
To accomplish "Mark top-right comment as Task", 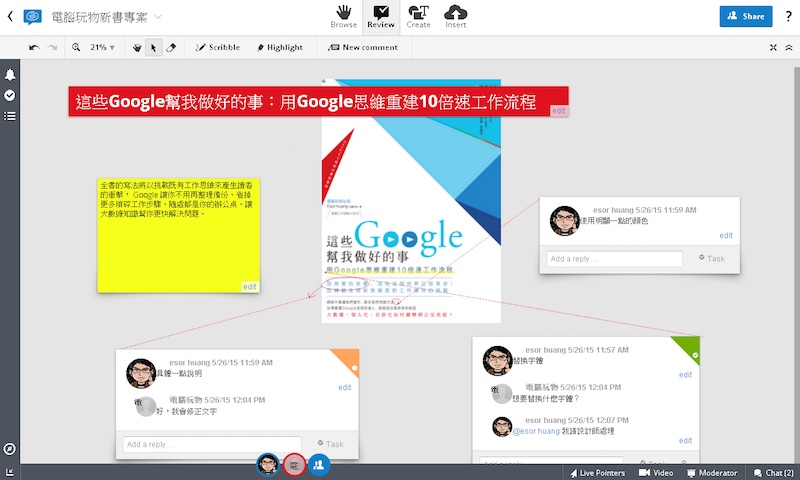I will point(712,259).
